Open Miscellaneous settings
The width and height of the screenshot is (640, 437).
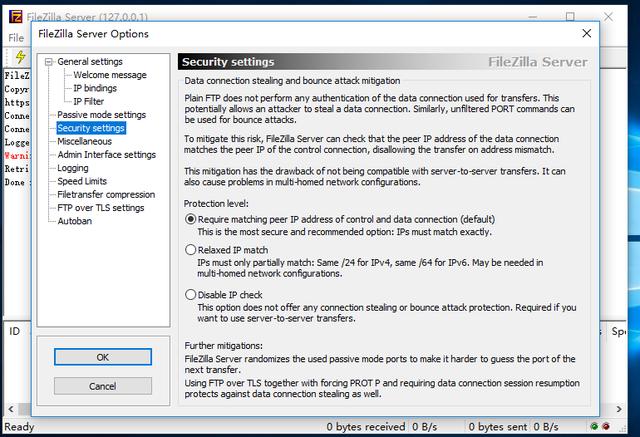tap(84, 141)
